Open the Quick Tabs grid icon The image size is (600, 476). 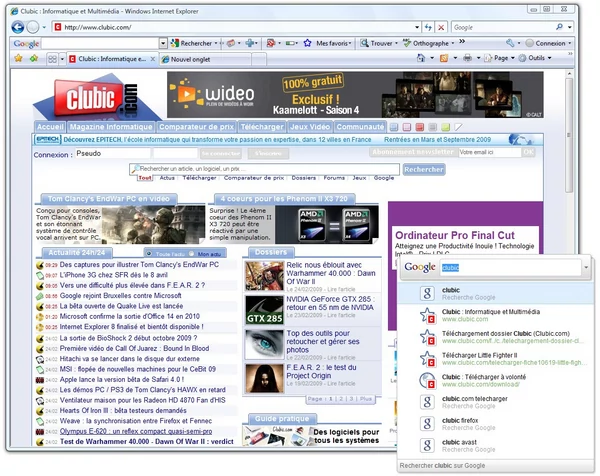52,59
